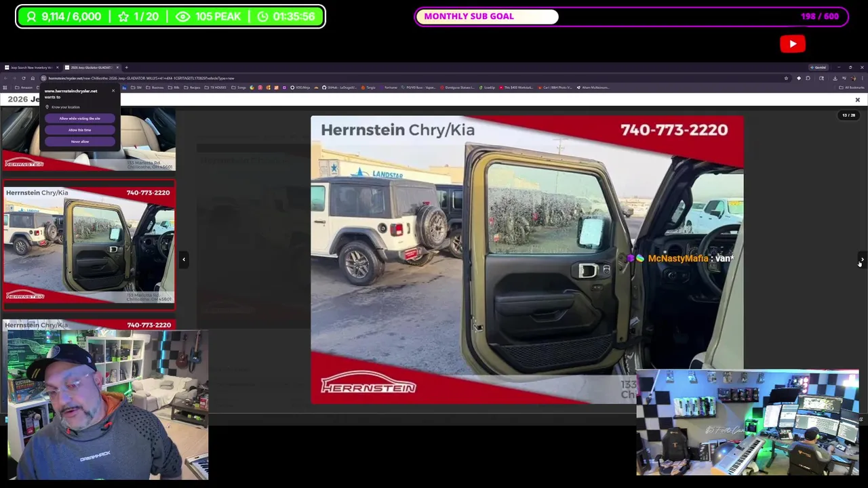Open the browser profile avatar
This screenshot has height=488, width=868.
[853, 78]
